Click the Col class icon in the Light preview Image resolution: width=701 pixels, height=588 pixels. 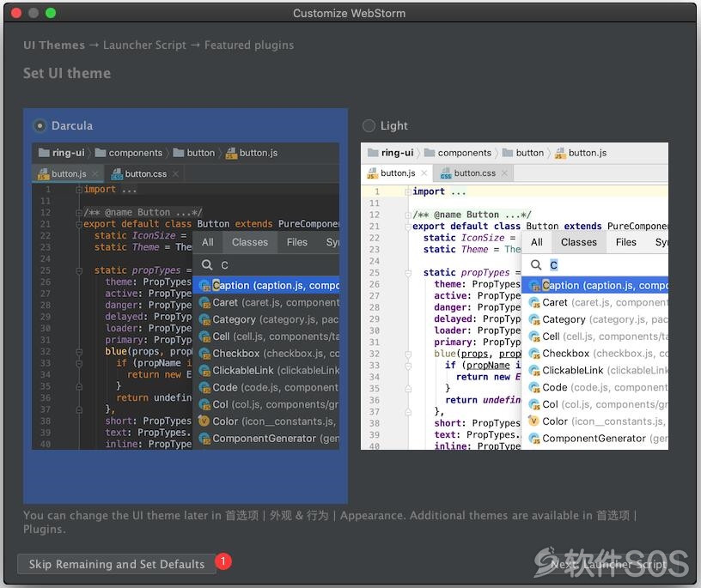point(534,404)
